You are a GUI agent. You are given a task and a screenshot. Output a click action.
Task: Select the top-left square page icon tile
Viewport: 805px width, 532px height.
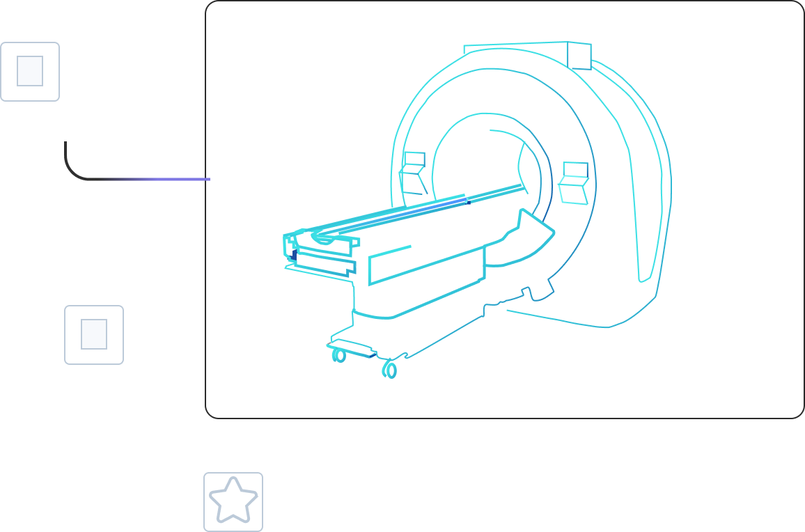click(x=30, y=72)
